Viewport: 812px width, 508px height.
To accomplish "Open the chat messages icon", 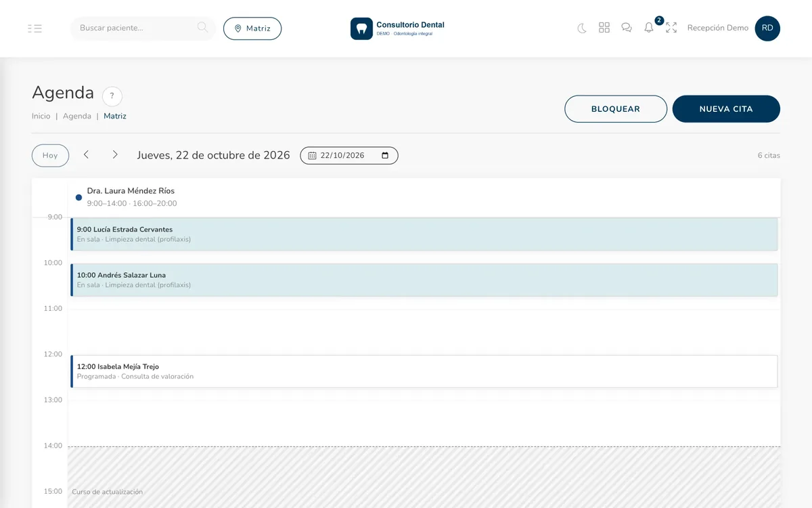I will (627, 28).
